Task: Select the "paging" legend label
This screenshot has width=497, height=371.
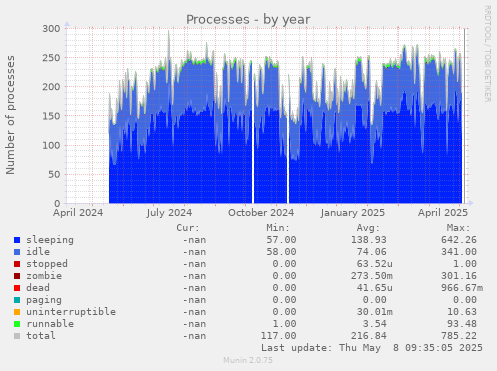Action: [44, 300]
